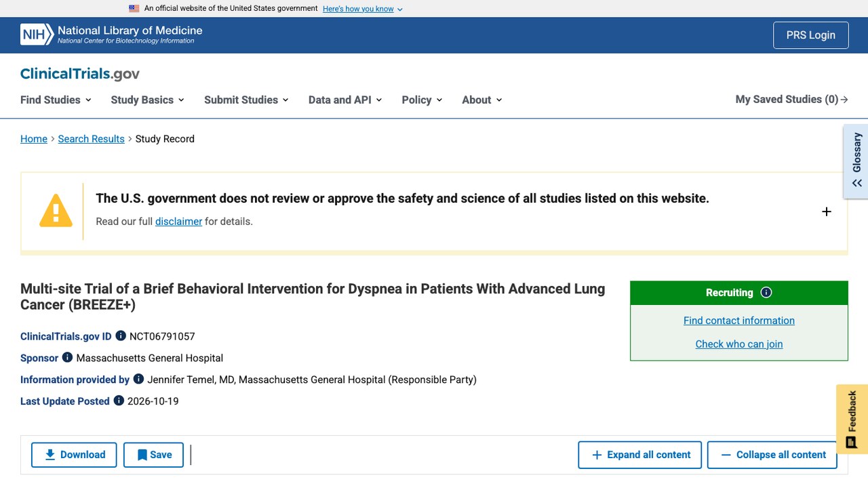868x488 pixels.
Task: Go to My Saved Studies
Action: pos(791,100)
